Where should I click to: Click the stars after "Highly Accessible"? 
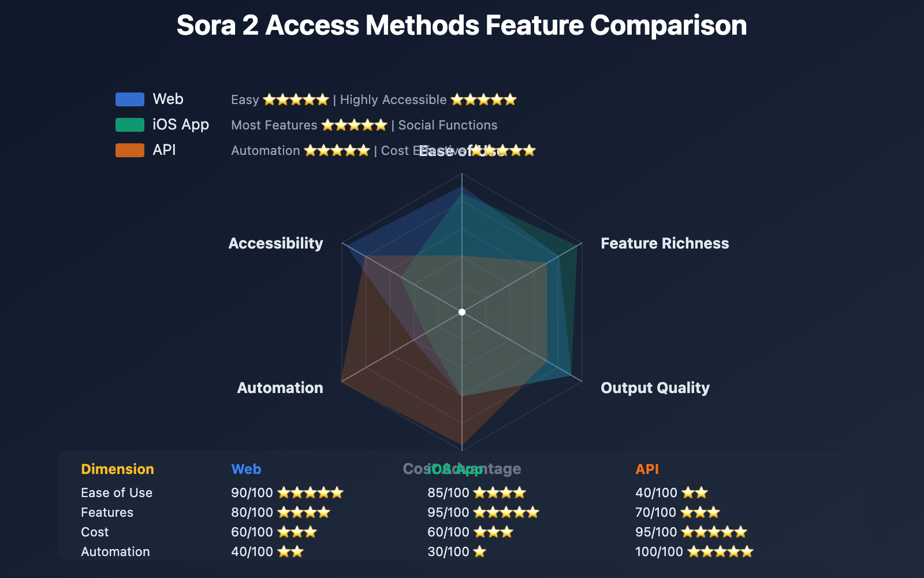tap(483, 99)
